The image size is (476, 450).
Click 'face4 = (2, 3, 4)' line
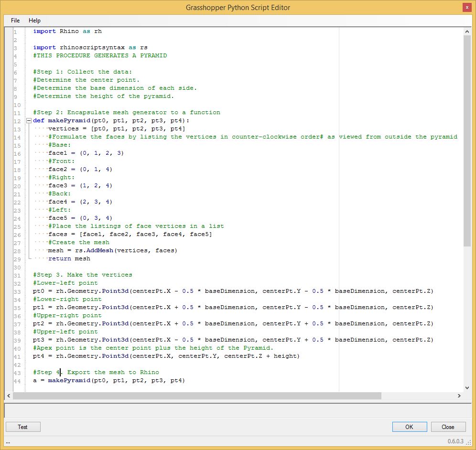(x=80, y=202)
